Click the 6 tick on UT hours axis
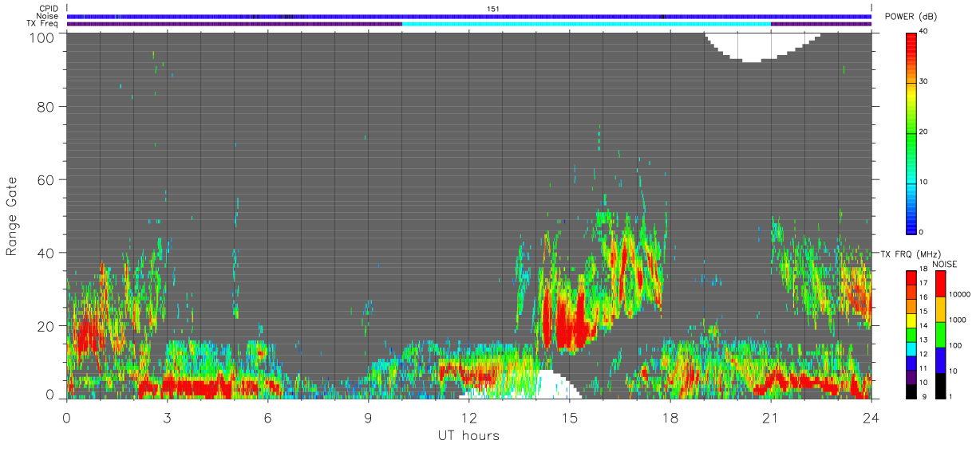Screen dimensions: 980x452 point(268,417)
